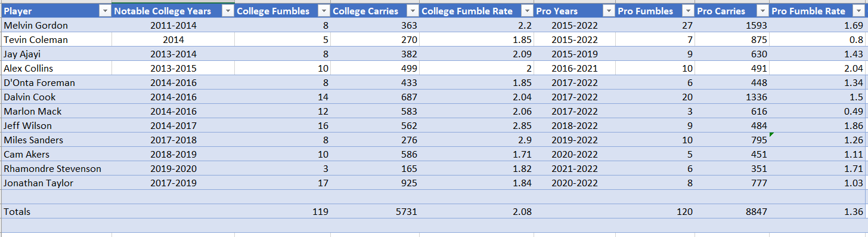The height and width of the screenshot is (237, 868).
Task: Select Jeff Wilson's college fumble rate 2.85
Action: tap(476, 125)
